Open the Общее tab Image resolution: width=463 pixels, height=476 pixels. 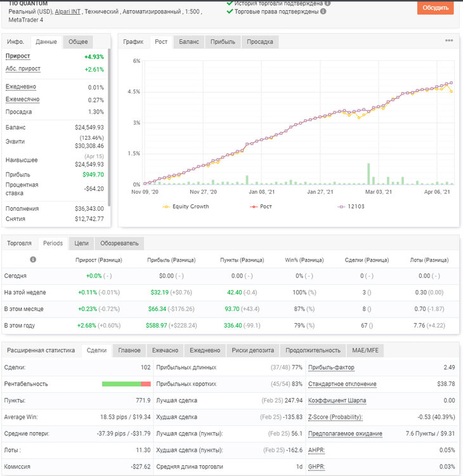pyautogui.click(x=78, y=42)
